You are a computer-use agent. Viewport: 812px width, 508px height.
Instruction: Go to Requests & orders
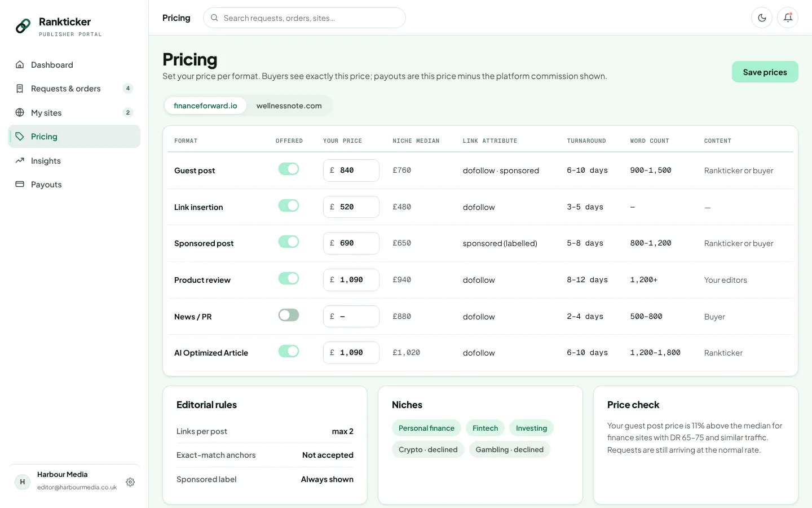click(x=74, y=89)
